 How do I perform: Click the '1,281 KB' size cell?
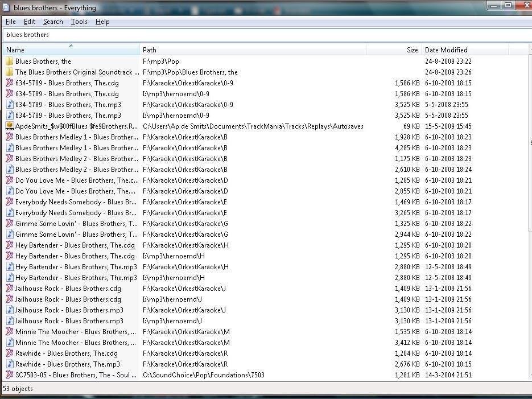[x=407, y=375]
